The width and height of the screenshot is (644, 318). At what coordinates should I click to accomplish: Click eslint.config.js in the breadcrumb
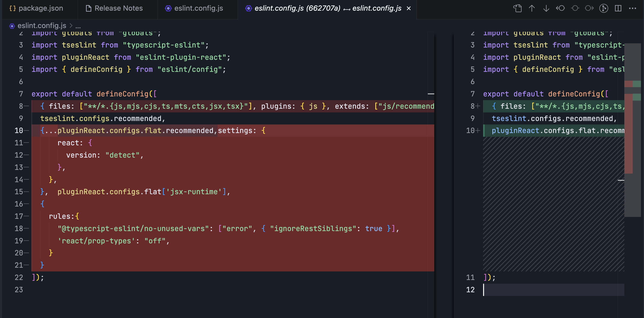(x=42, y=25)
